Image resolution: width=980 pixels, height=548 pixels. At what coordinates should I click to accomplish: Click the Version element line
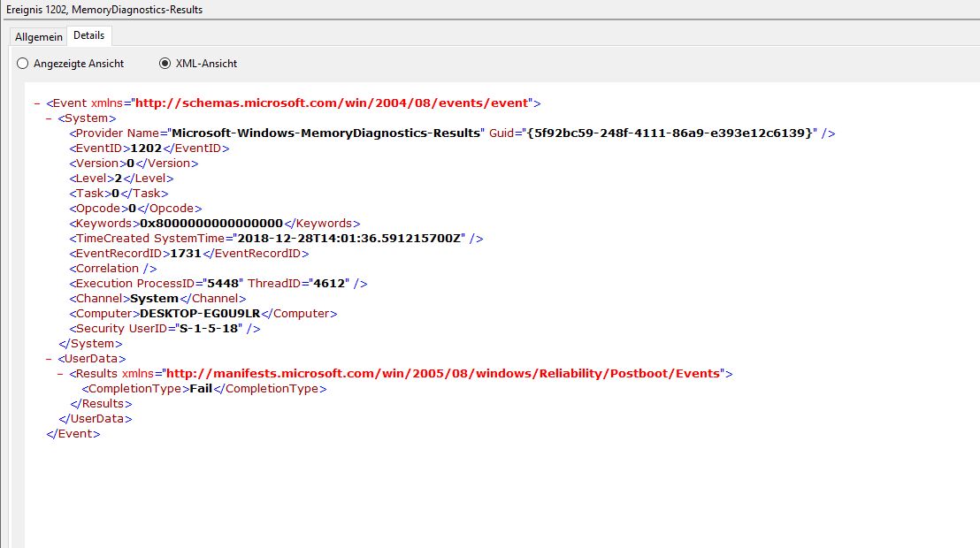tap(134, 164)
